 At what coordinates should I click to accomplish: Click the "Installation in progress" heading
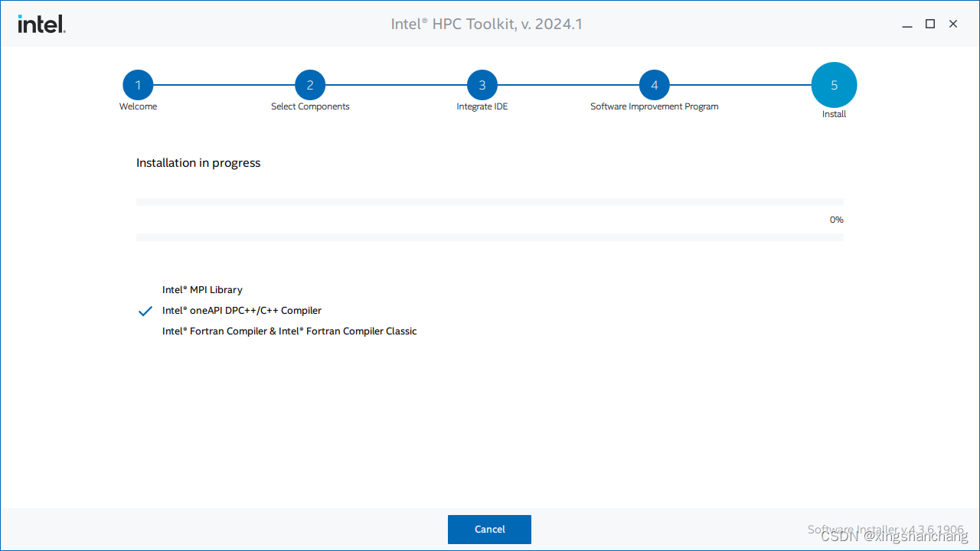tap(198, 163)
